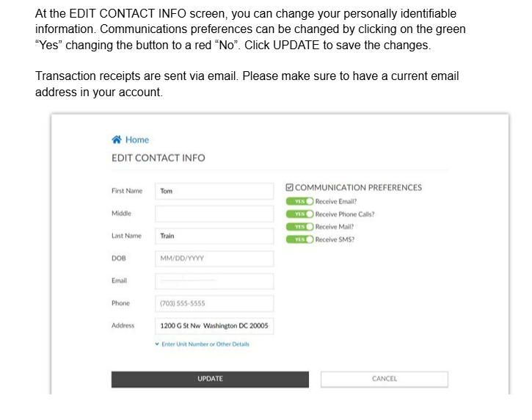Select the Last Name input box
Image resolution: width=532 pixels, height=420 pixels.
214,236
